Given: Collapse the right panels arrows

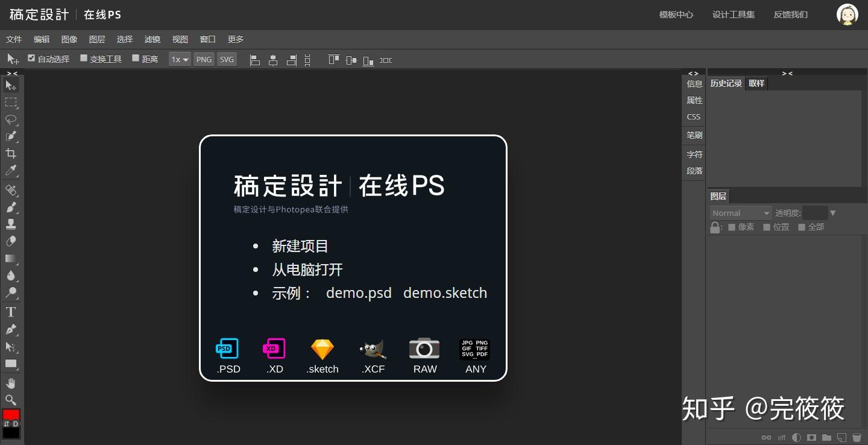Looking at the screenshot, I should pyautogui.click(x=787, y=73).
